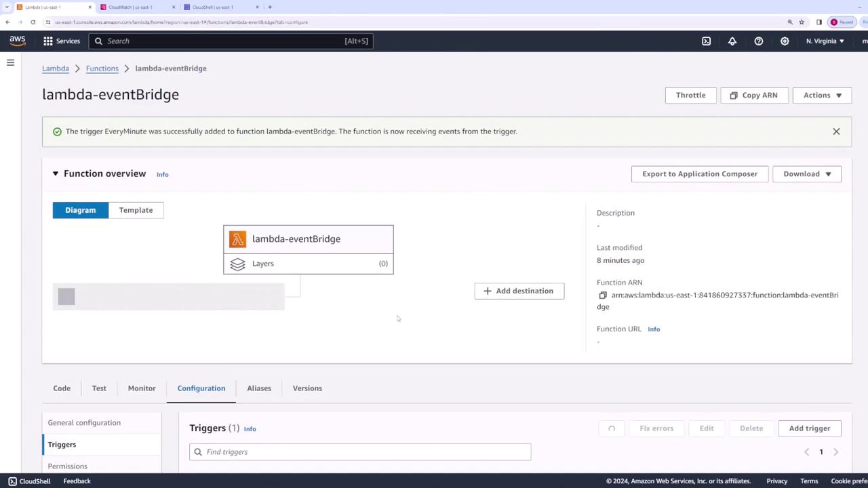Click the Add trigger button
868x488 pixels.
tap(810, 428)
